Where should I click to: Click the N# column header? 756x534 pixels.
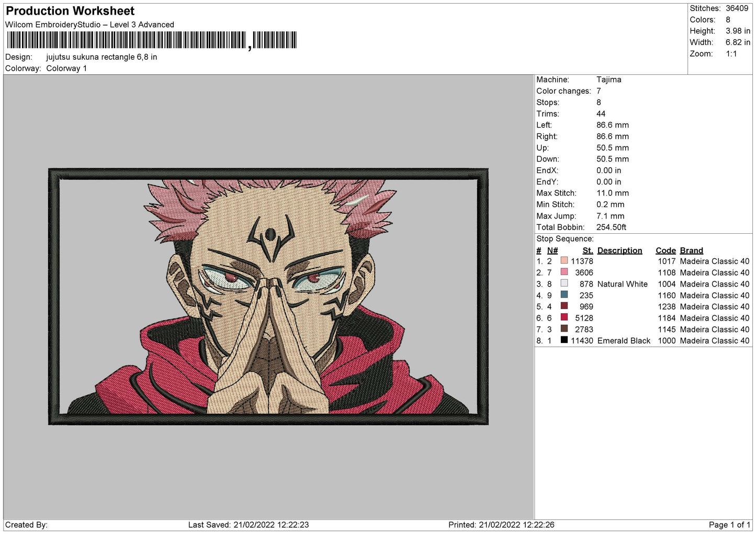tap(552, 251)
